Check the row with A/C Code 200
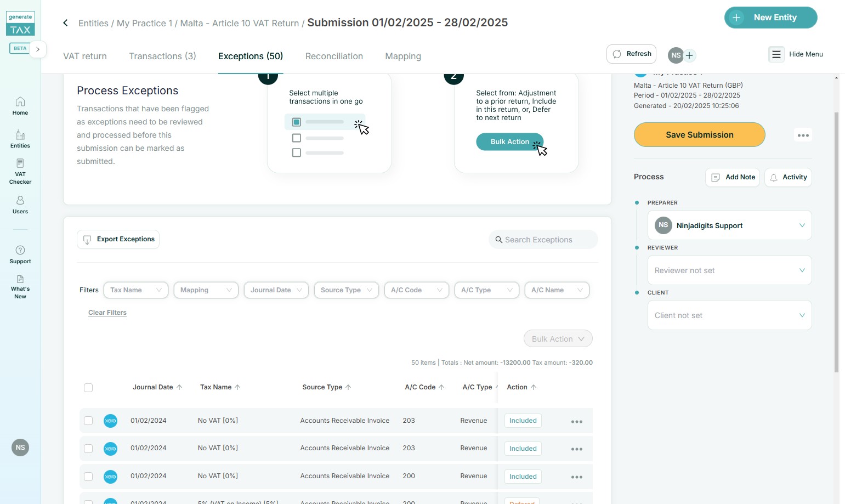This screenshot has width=845, height=504. pyautogui.click(x=88, y=476)
